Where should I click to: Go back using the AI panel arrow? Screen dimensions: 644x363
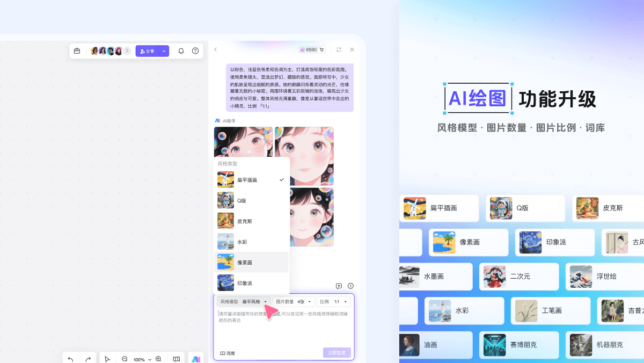pyautogui.click(x=216, y=49)
